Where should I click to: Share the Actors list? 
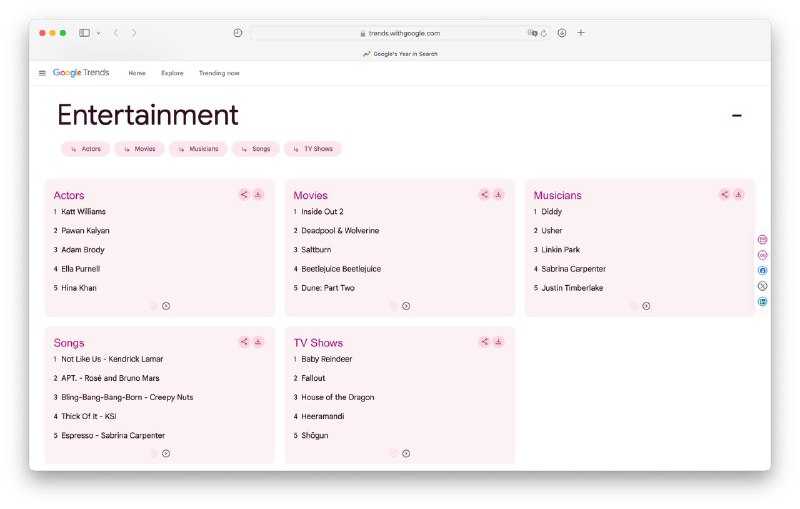click(x=244, y=194)
